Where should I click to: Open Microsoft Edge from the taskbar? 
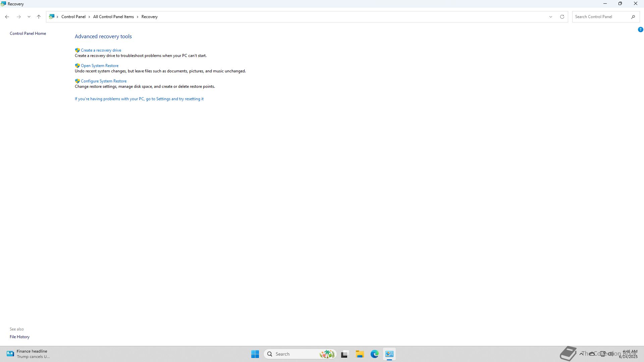pos(374,354)
